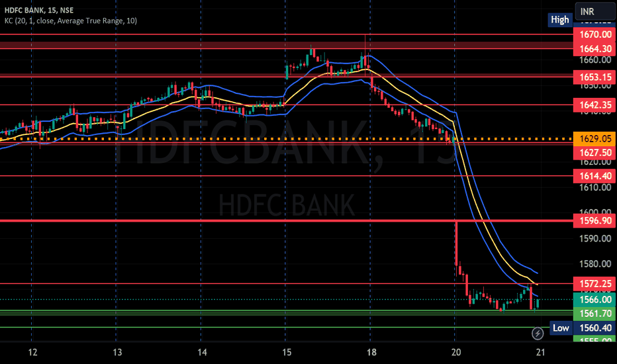Click date 13 on time axis

(117, 352)
